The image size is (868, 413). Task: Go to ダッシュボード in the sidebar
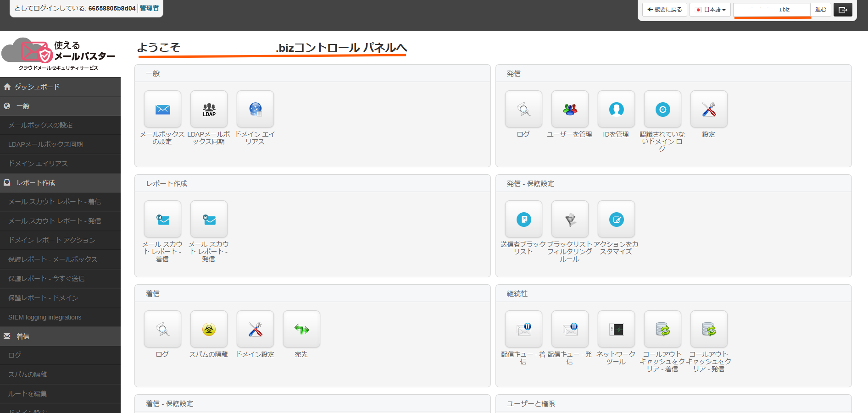[60, 87]
